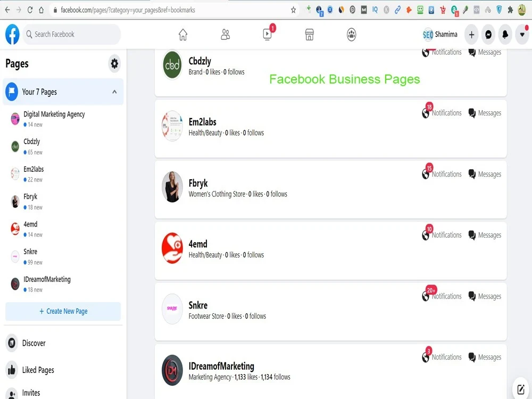Screen dimensions: 532x399
Task: Click browser home icon
Action: tap(41, 10)
